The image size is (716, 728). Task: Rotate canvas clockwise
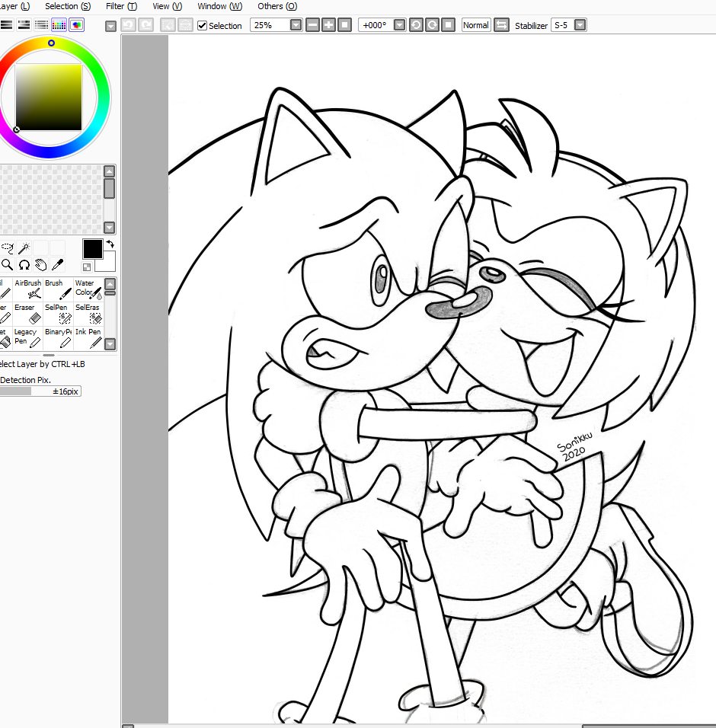(433, 25)
